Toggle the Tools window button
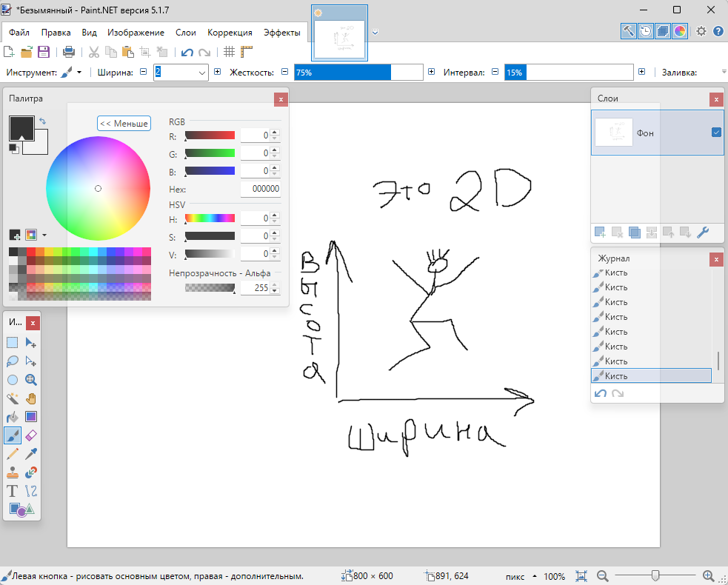 coord(628,31)
